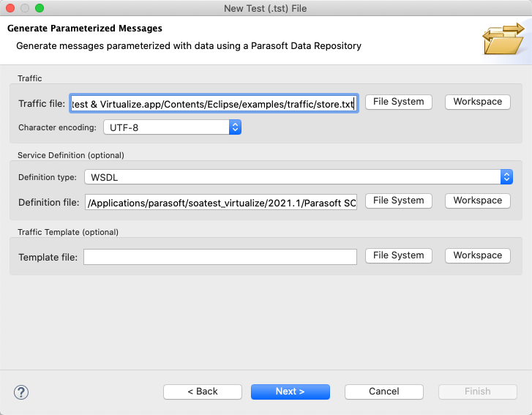The image size is (532, 415).
Task: Click File System for Traffic file
Action: click(399, 102)
